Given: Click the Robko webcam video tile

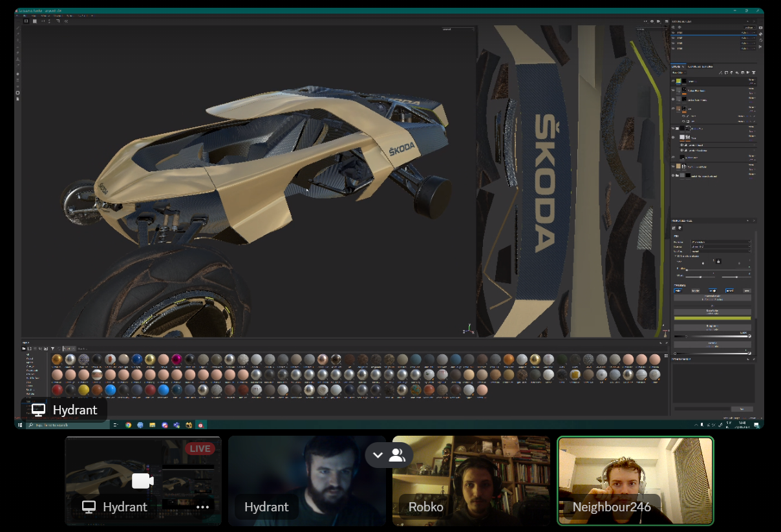Looking at the screenshot, I should point(471,480).
